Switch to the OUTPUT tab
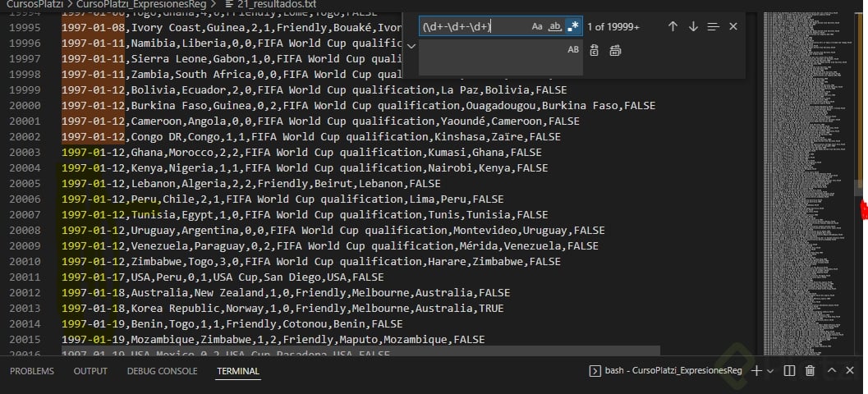The height and width of the screenshot is (394, 868). 91,371
